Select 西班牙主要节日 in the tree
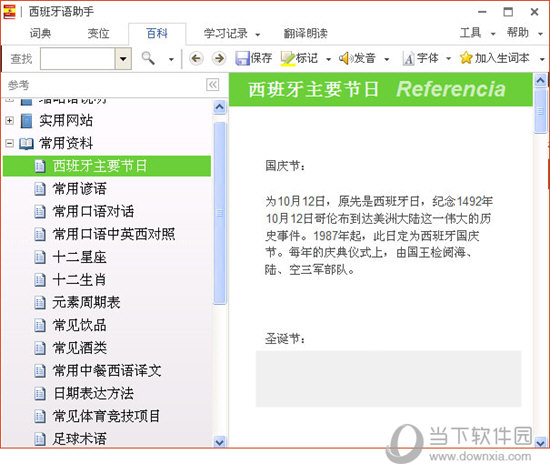Viewport: 550px width, 464px height. pyautogui.click(x=107, y=166)
